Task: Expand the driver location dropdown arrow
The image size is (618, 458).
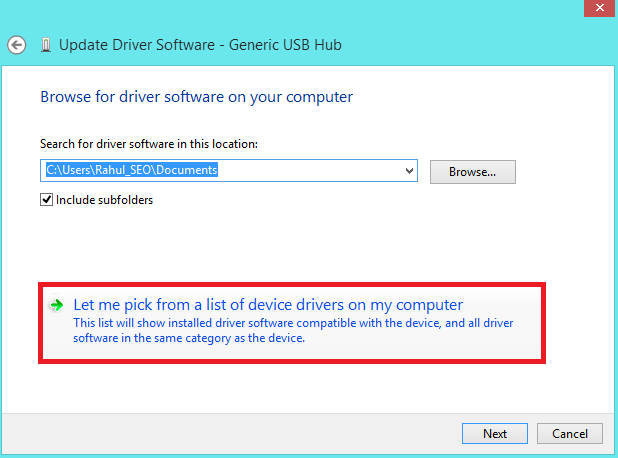Action: 409,171
